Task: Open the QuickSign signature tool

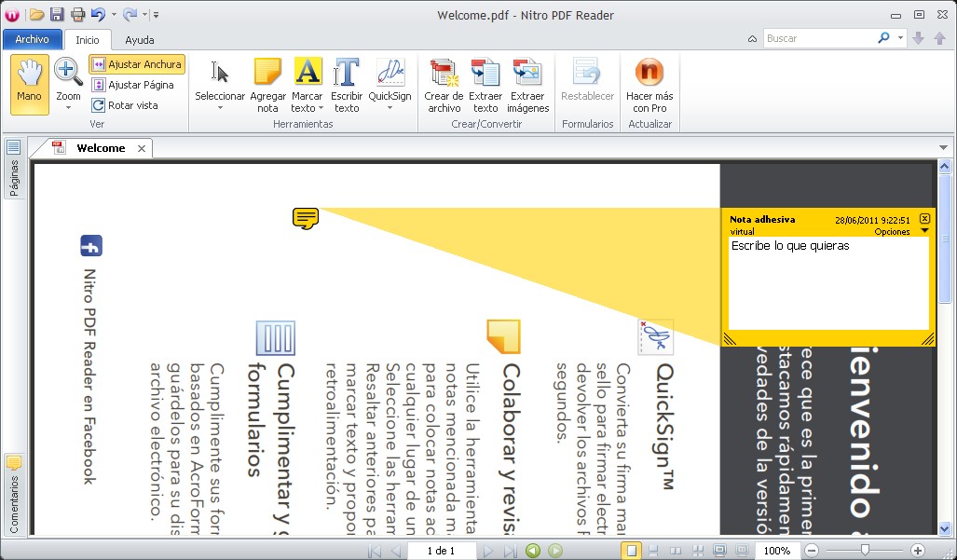Action: pyautogui.click(x=390, y=78)
